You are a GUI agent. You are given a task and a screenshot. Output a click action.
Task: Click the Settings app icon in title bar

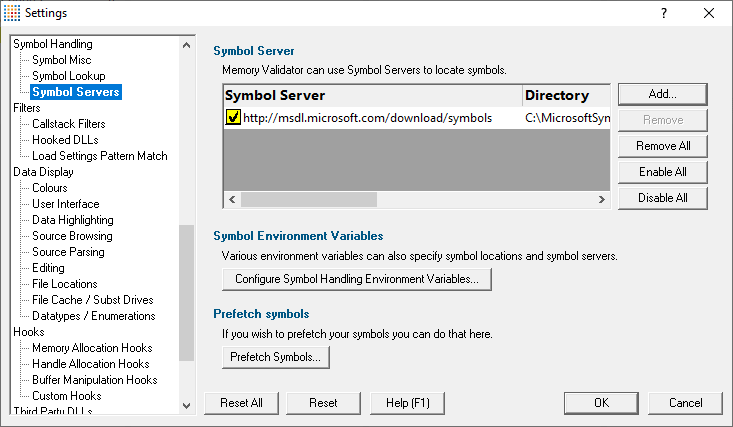12,13
